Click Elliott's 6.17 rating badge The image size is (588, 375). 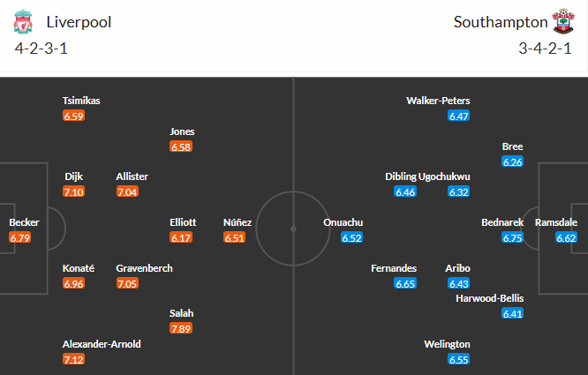tap(181, 238)
